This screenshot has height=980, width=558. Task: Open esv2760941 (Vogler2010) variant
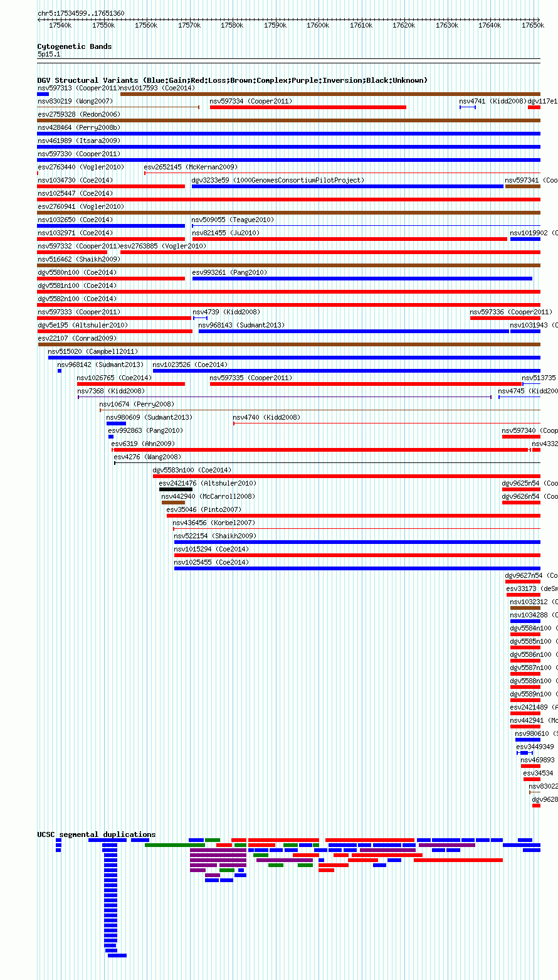click(x=289, y=213)
